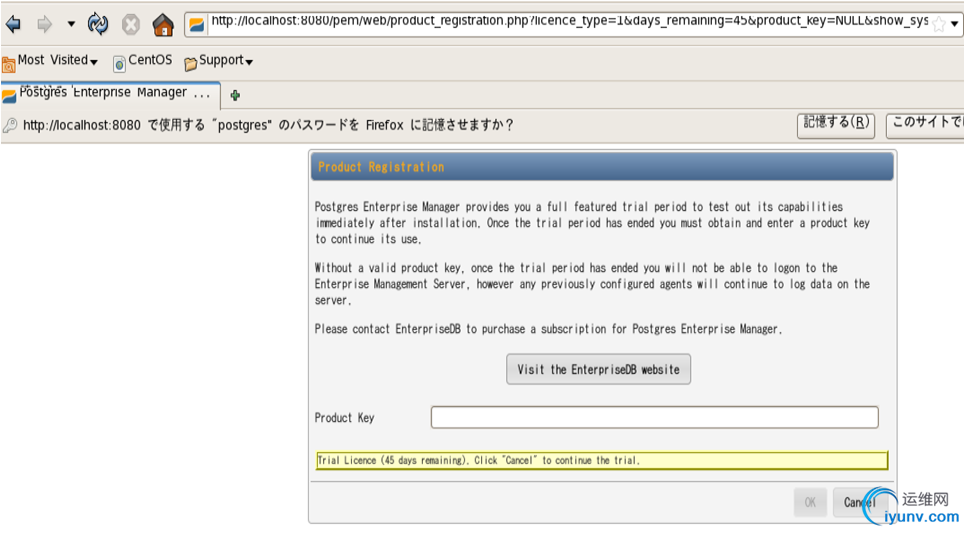
Task: Open the CentOS bookmark
Action: pos(143,61)
